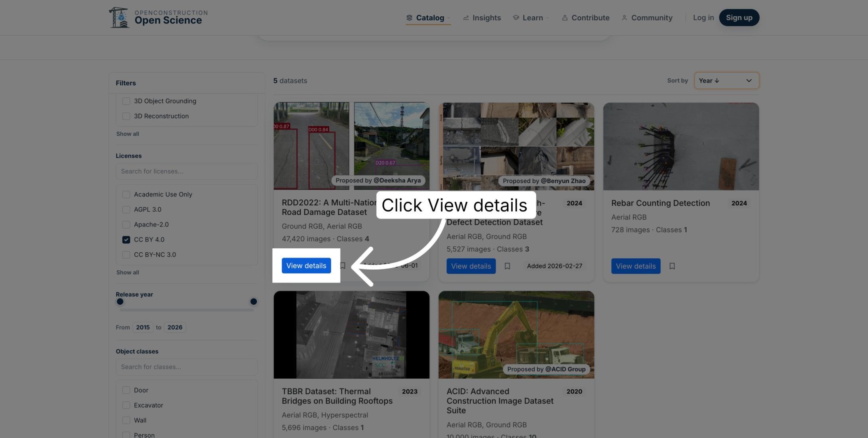This screenshot has height=438, width=868.
Task: Bookmark the CUBIT defect detection dataset
Action: click(x=507, y=266)
